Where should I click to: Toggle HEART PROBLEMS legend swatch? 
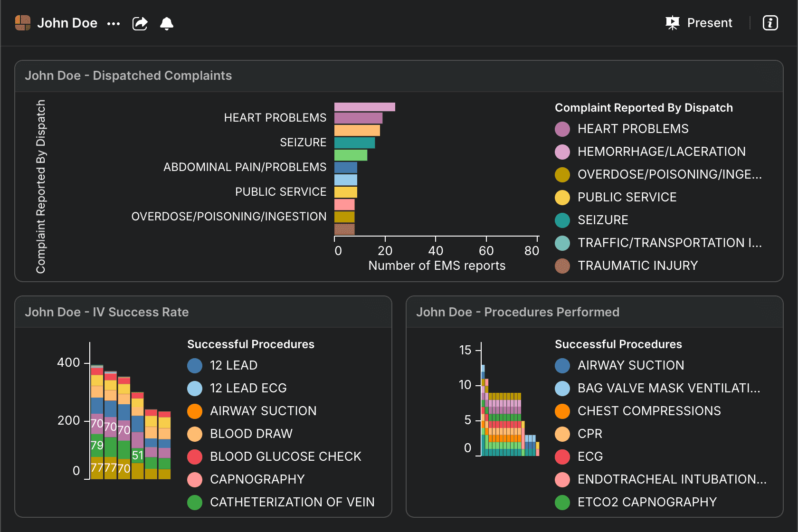pyautogui.click(x=562, y=129)
